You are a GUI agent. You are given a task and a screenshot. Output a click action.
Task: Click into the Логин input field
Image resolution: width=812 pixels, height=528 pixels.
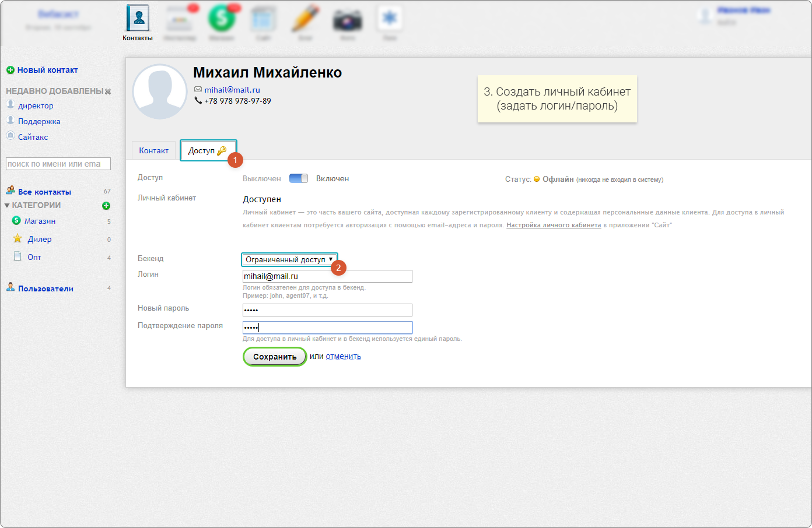point(327,276)
